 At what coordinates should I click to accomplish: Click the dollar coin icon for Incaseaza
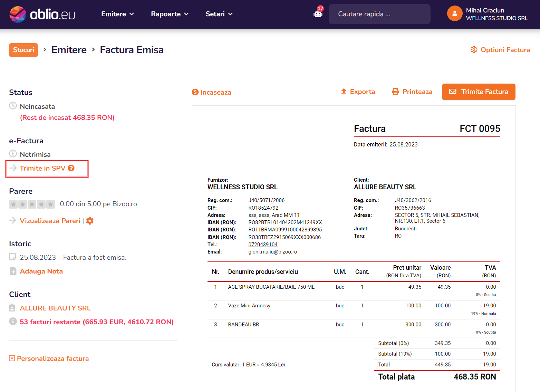195,92
